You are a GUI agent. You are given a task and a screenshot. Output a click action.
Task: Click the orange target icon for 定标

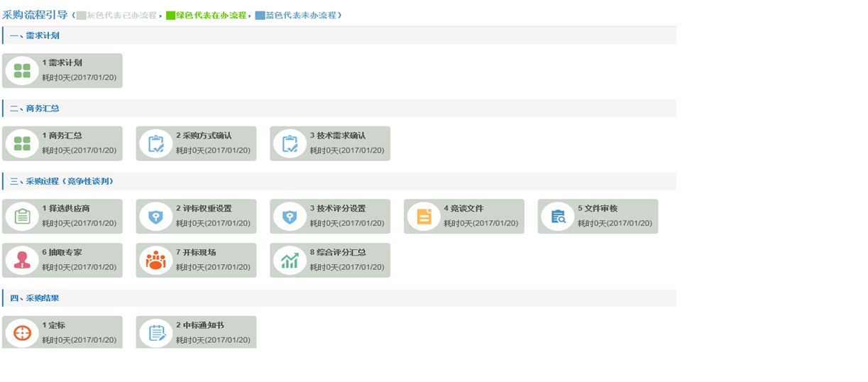(22, 333)
